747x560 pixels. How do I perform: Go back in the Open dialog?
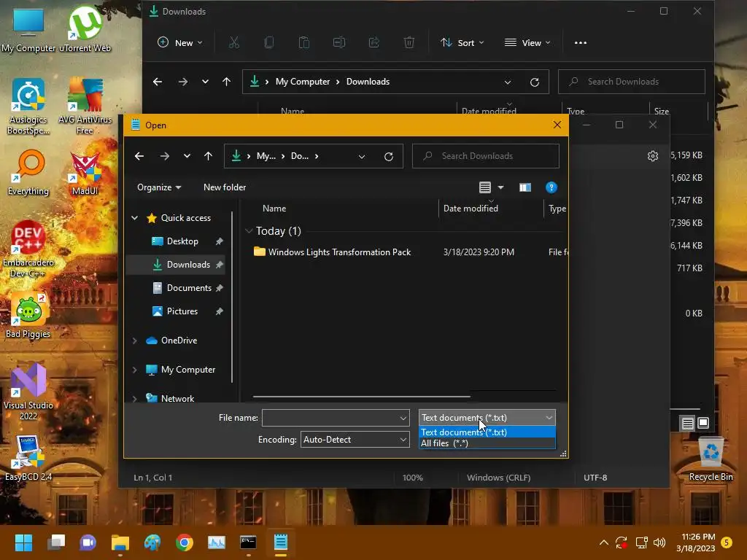click(139, 156)
